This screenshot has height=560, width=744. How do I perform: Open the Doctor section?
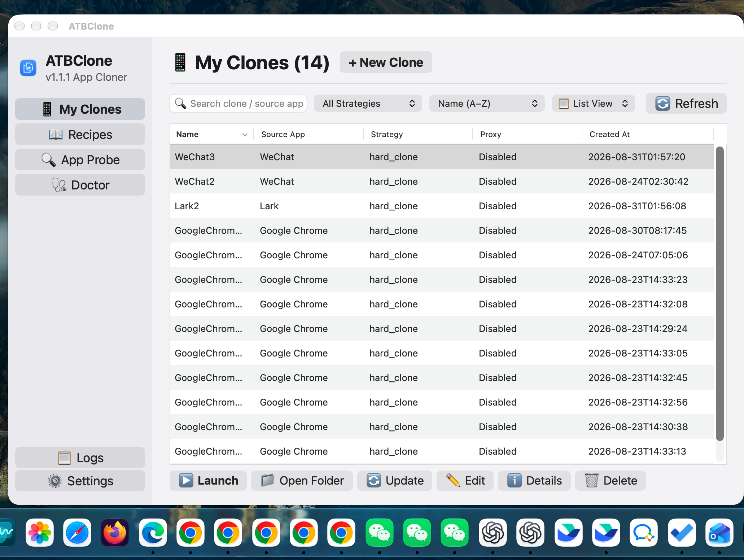pyautogui.click(x=80, y=185)
